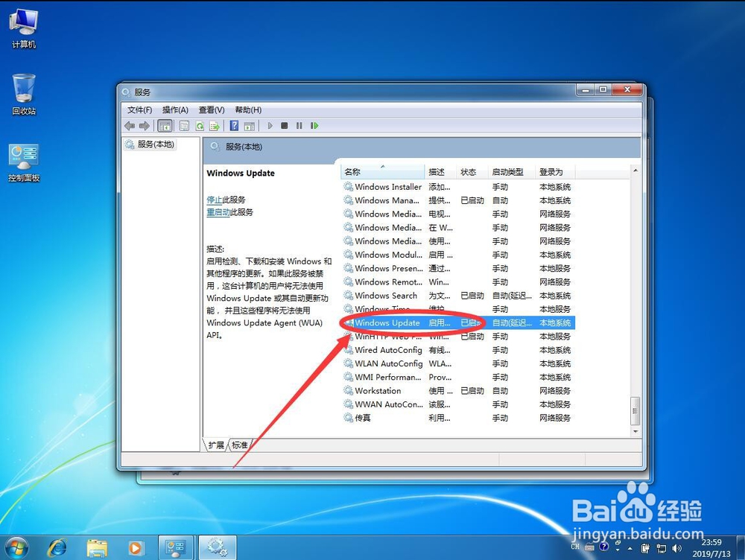Open the blue Help question mark toolbar icon

[234, 126]
